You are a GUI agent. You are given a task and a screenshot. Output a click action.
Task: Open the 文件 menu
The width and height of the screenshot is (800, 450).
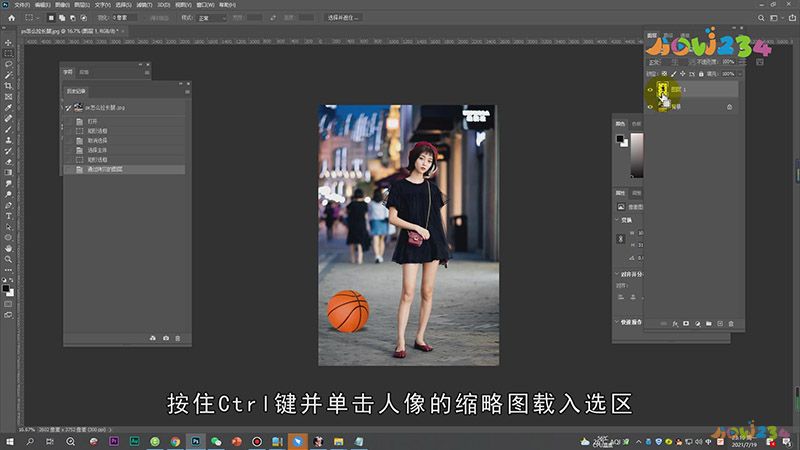22,5
